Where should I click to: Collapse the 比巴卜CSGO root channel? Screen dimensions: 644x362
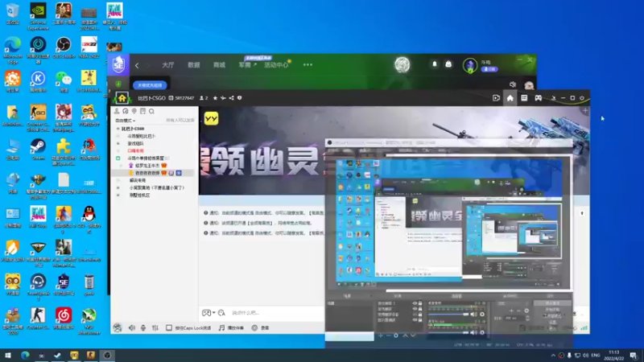pos(118,129)
